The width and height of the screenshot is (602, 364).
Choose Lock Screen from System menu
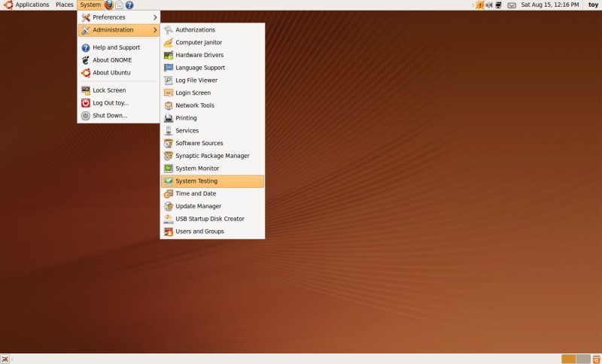(119, 90)
